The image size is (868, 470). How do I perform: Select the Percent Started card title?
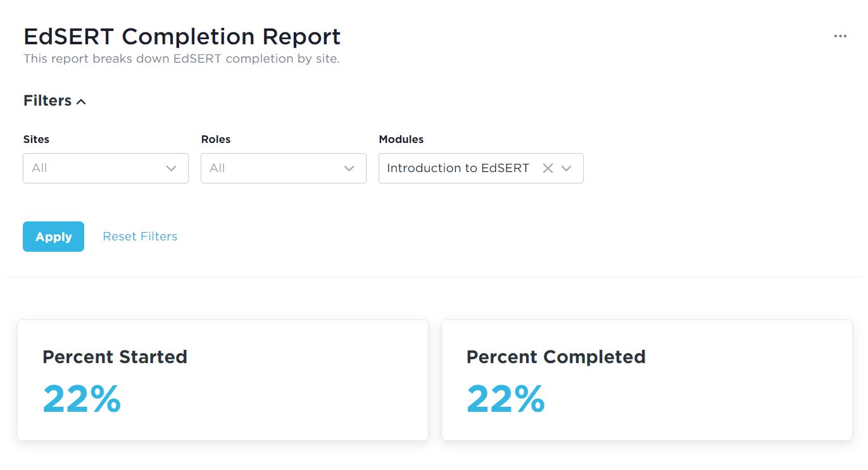(x=115, y=357)
